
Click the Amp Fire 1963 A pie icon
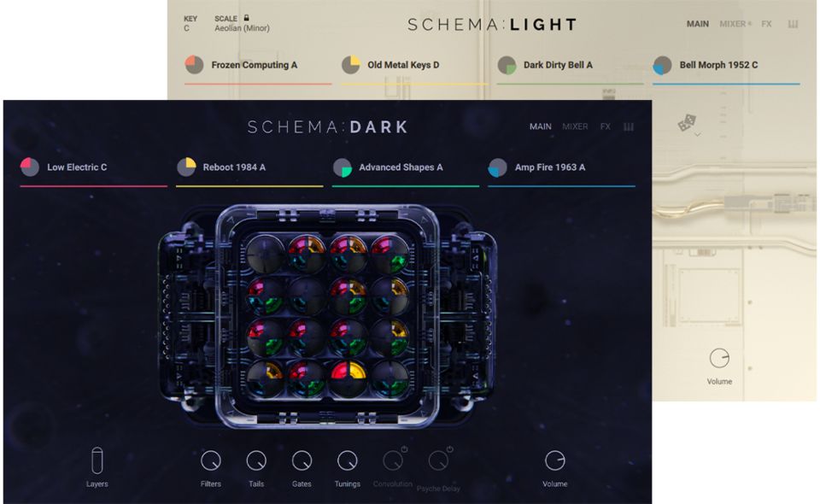[x=497, y=167]
